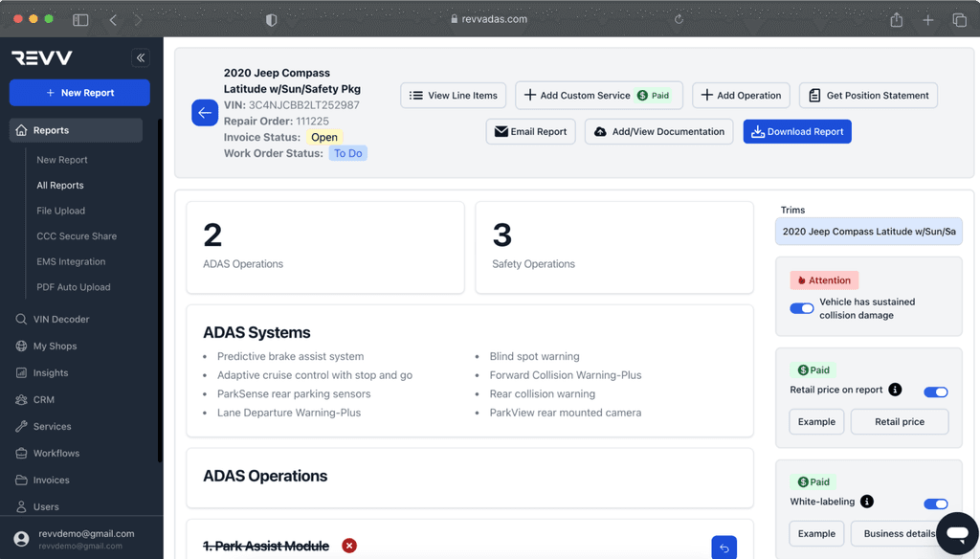Click the blue back arrow circle
Viewport: 980px width, 559px height.
(204, 112)
